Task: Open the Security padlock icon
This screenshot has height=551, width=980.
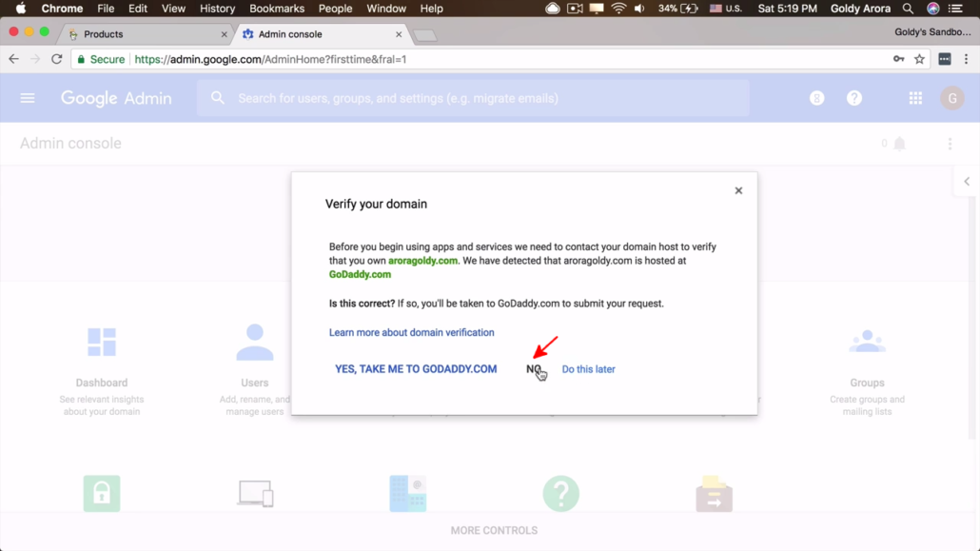Action: point(102,494)
